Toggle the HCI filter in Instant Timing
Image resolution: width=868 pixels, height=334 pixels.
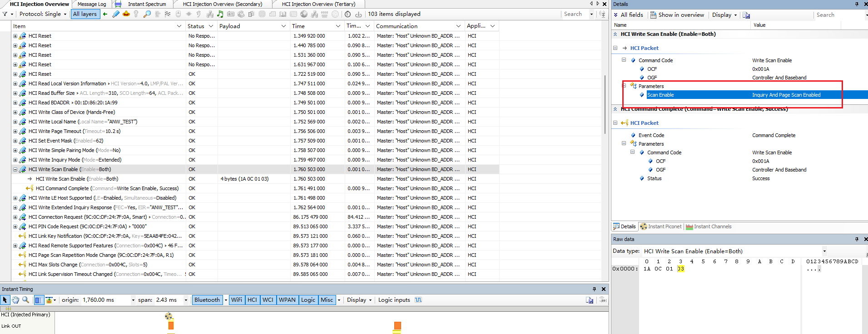tap(253, 300)
